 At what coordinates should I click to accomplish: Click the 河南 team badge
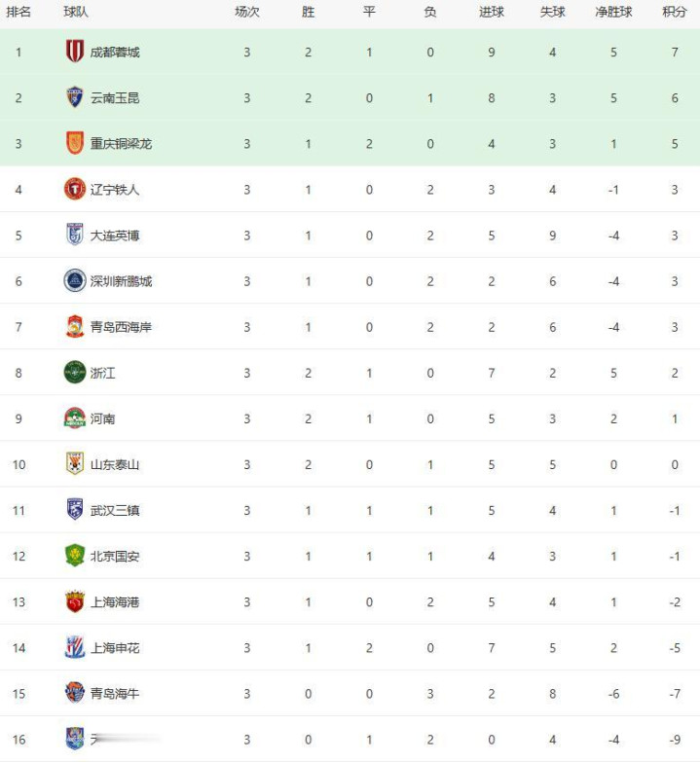[75, 418]
